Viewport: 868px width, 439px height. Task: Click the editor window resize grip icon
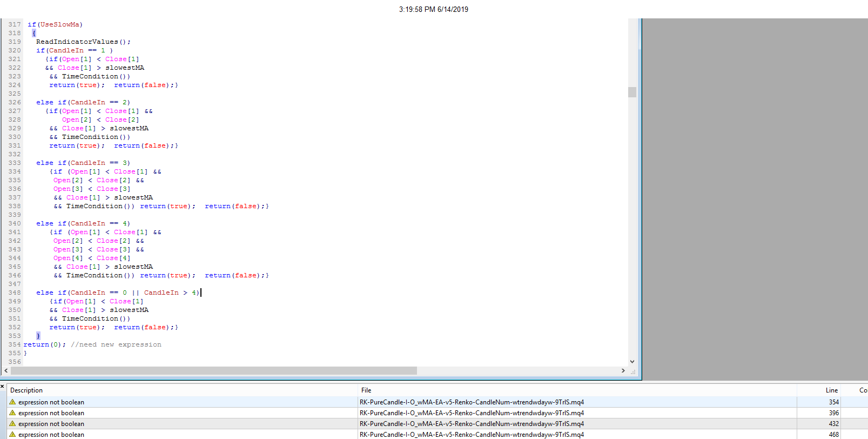[633, 371]
